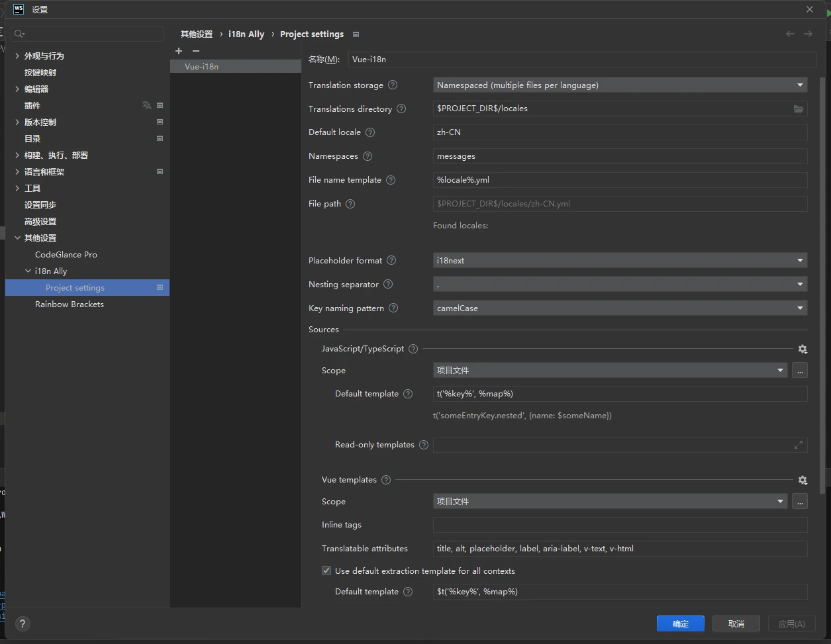
Task: Click the 确定 button
Action: (680, 623)
